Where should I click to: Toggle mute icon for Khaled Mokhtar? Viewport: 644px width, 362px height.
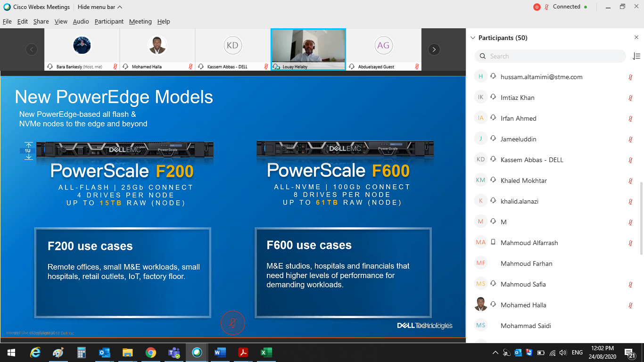click(x=630, y=181)
